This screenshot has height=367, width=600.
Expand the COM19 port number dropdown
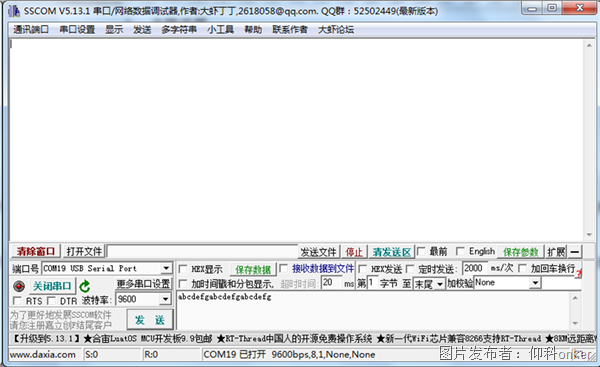click(166, 268)
